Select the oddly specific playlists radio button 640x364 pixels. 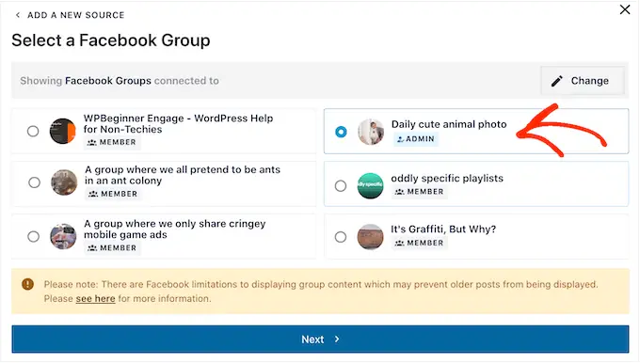341,185
